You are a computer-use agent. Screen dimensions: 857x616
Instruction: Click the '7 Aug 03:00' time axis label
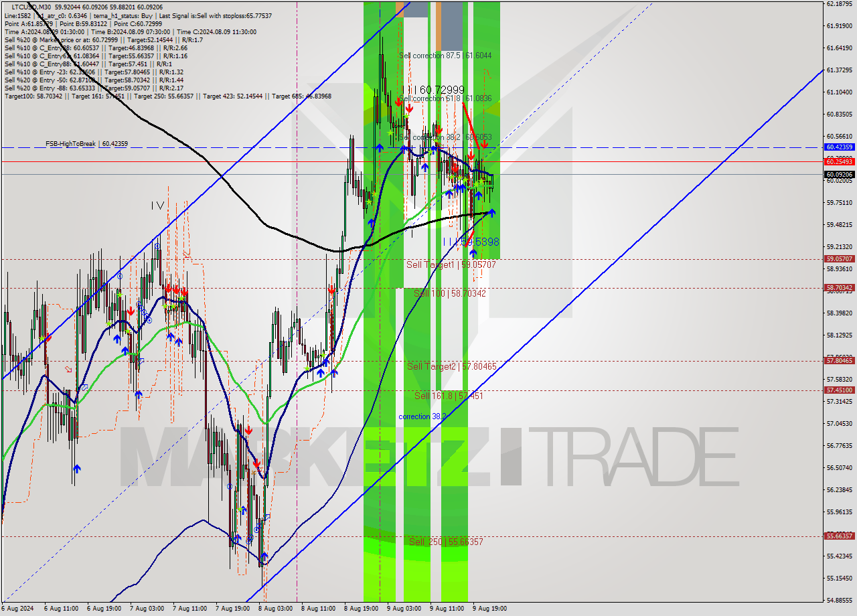point(147,609)
